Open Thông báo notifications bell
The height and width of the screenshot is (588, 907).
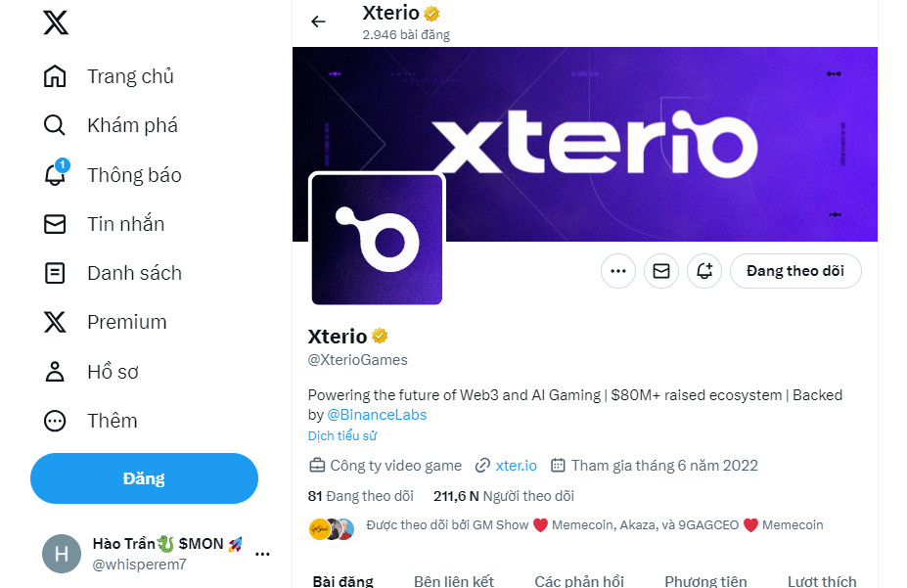56,175
